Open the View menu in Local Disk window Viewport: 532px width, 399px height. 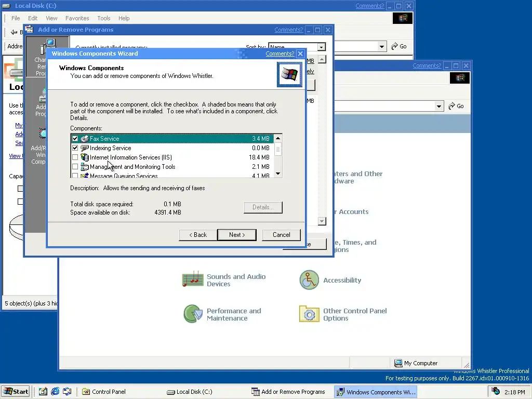click(x=51, y=18)
